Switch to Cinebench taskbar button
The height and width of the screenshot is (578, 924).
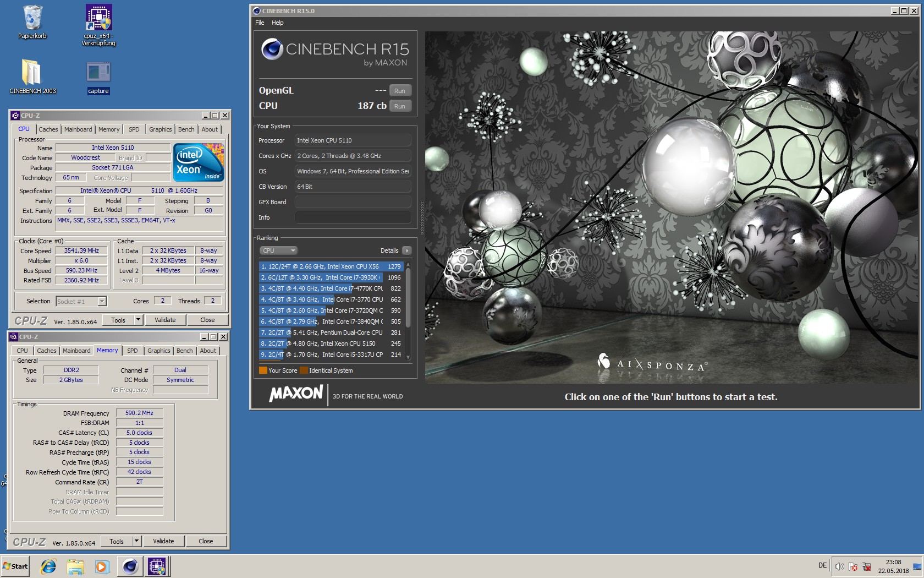(130, 566)
